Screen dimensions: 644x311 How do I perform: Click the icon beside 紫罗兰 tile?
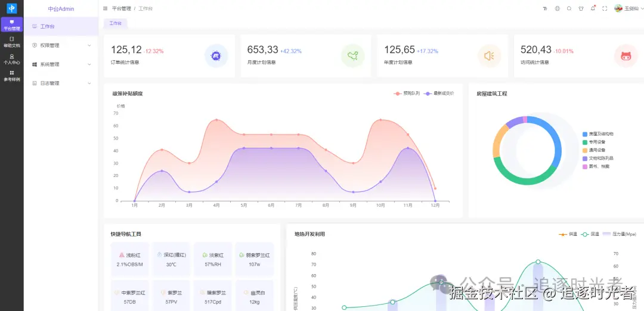(x=163, y=293)
